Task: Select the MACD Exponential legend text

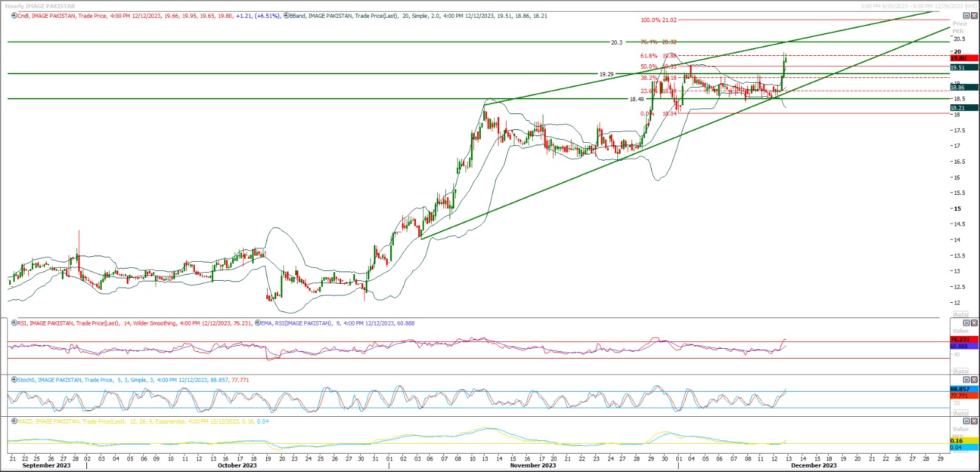Action: (x=143, y=421)
